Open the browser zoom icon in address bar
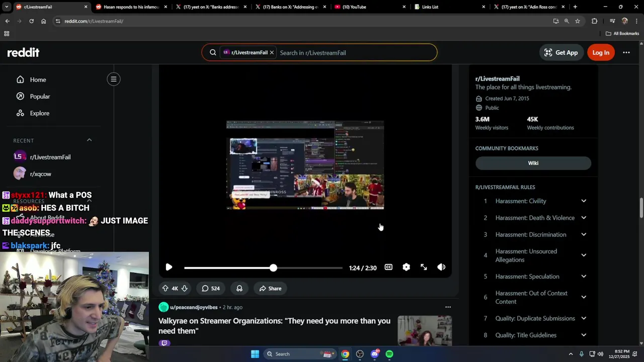Screen dimensions: 644x362 tap(567, 21)
